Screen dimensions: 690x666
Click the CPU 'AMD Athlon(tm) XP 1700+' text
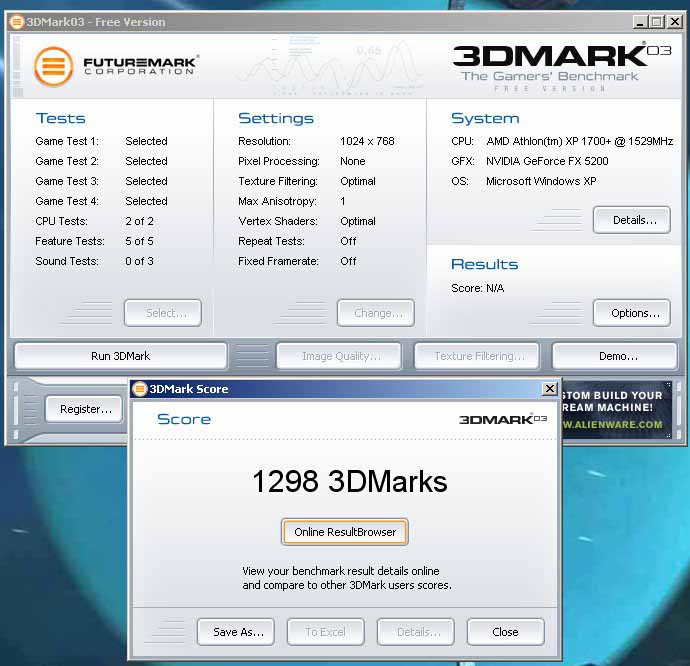click(549, 141)
